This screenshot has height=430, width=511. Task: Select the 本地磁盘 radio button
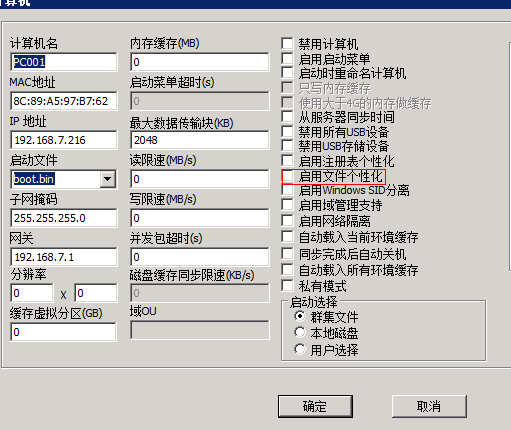point(300,332)
